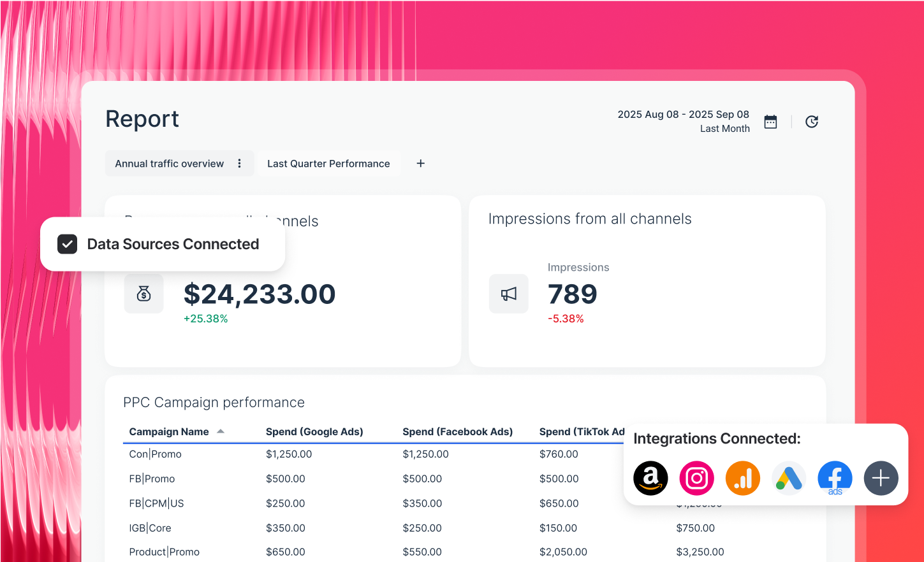The height and width of the screenshot is (562, 924).
Task: Open the calendar date picker icon
Action: (x=770, y=121)
